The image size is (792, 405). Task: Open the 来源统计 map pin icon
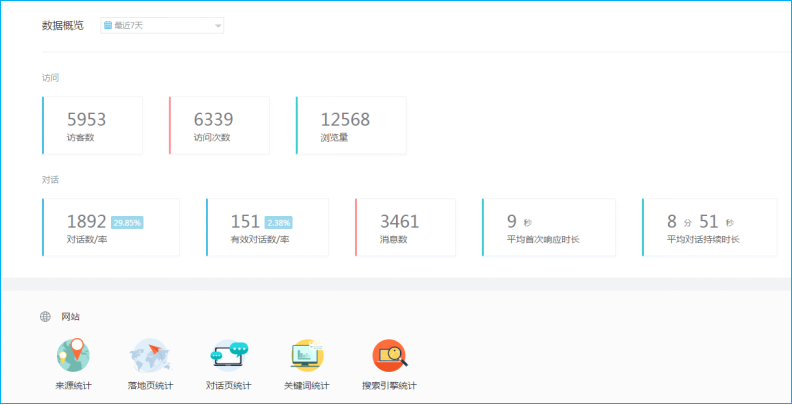pos(74,356)
